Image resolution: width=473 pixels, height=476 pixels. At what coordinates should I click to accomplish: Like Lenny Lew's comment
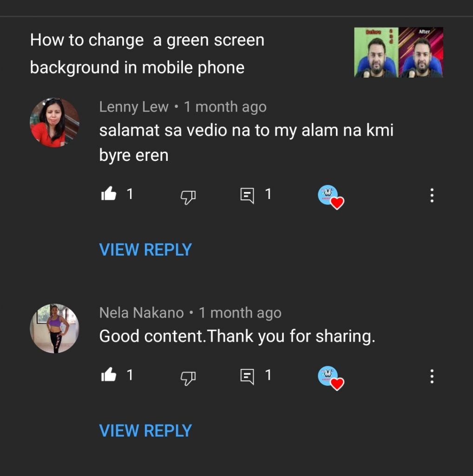pyautogui.click(x=109, y=194)
